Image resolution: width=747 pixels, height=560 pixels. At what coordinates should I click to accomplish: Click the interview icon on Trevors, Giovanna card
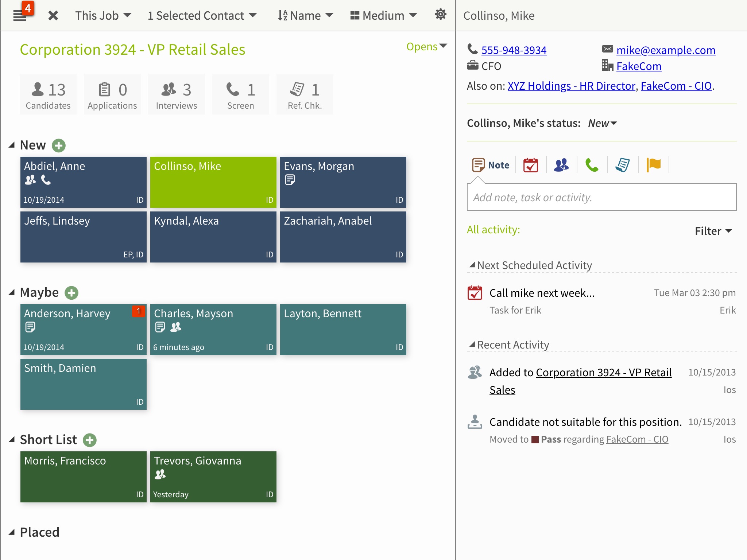160,474
